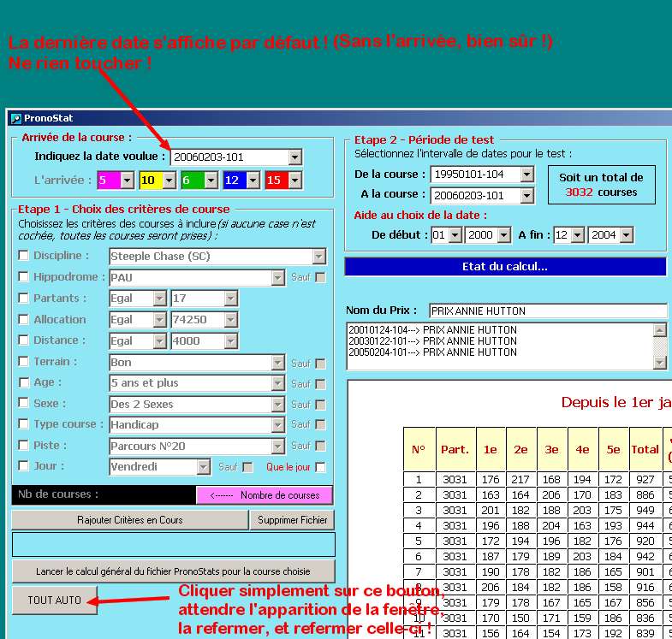Expand the Sexe dropdown 'Des 2 Sexes'

click(x=277, y=404)
